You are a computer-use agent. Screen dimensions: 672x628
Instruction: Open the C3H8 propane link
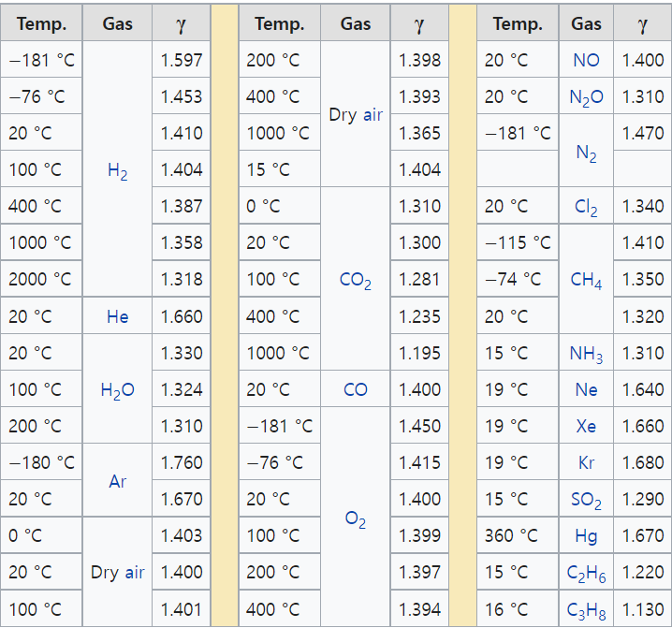pos(586,610)
